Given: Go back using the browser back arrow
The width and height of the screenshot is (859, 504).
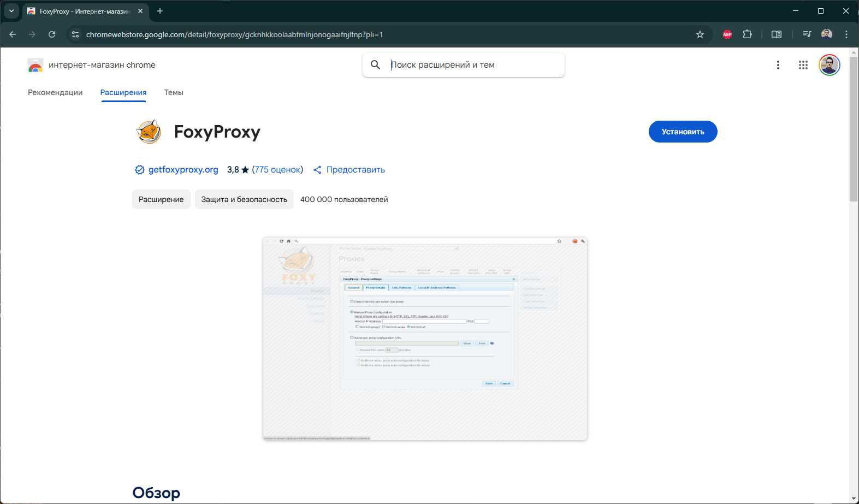Looking at the screenshot, I should click(13, 34).
